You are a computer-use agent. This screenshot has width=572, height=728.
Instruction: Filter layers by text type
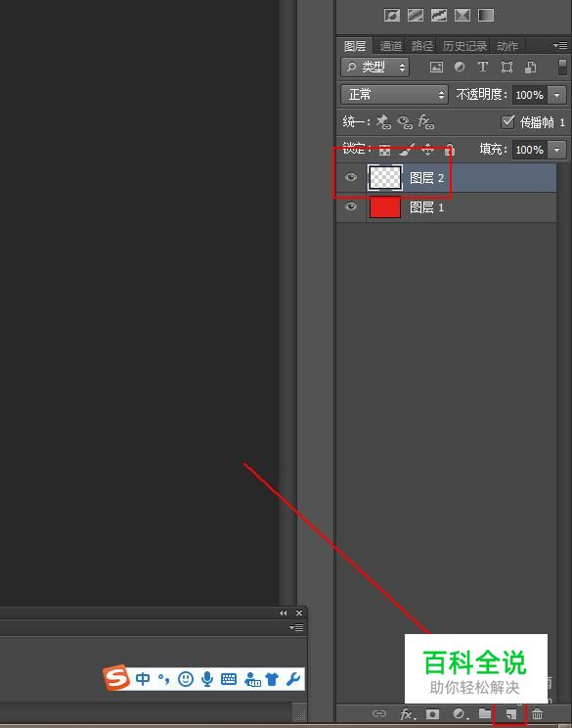pos(482,68)
